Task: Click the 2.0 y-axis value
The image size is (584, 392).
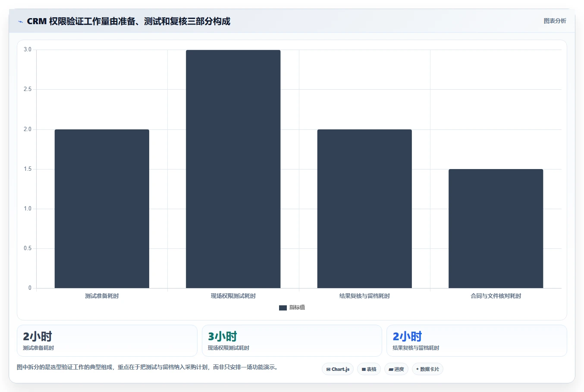Action: (x=28, y=129)
